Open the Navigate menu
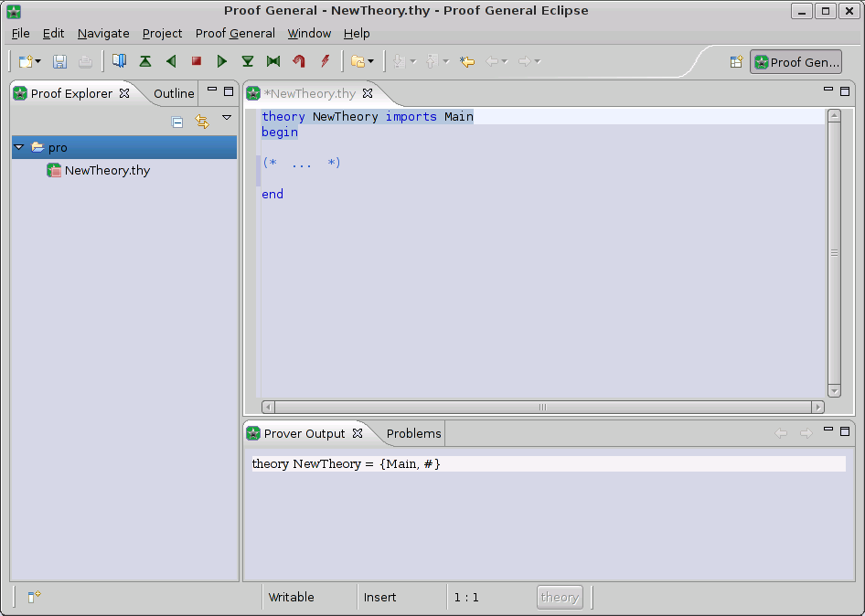 click(103, 34)
